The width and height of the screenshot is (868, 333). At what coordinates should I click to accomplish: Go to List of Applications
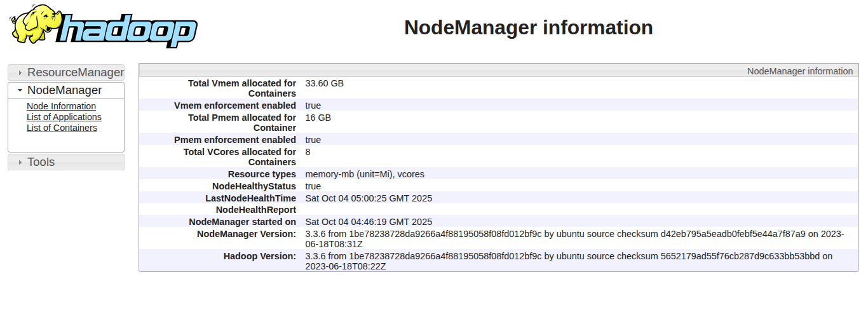(64, 117)
